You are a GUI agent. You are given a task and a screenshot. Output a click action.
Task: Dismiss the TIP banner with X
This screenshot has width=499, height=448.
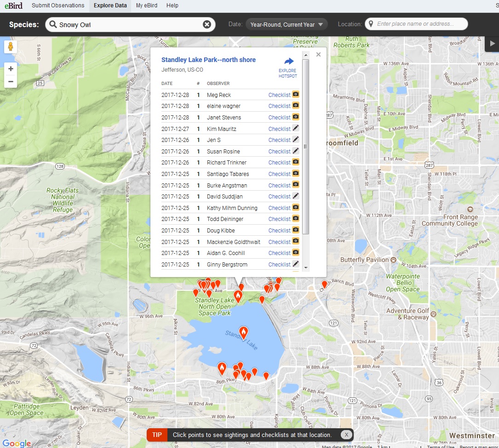[346, 435]
